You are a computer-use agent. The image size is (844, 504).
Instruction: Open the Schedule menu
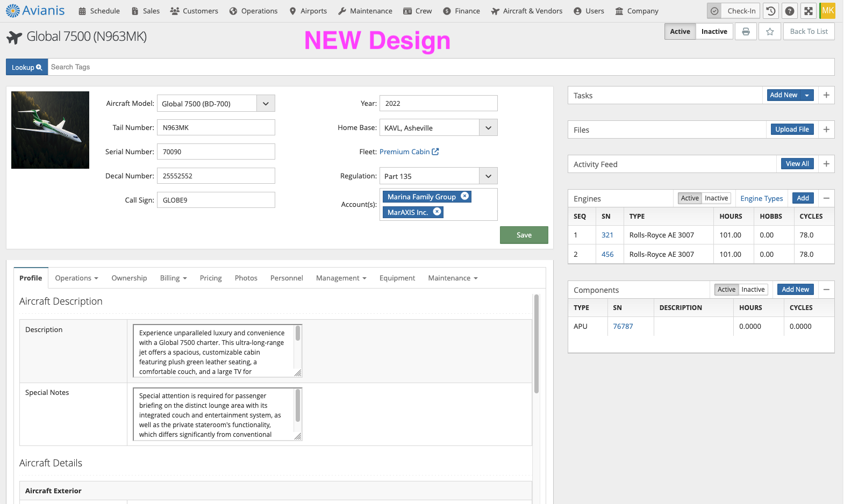click(x=99, y=11)
